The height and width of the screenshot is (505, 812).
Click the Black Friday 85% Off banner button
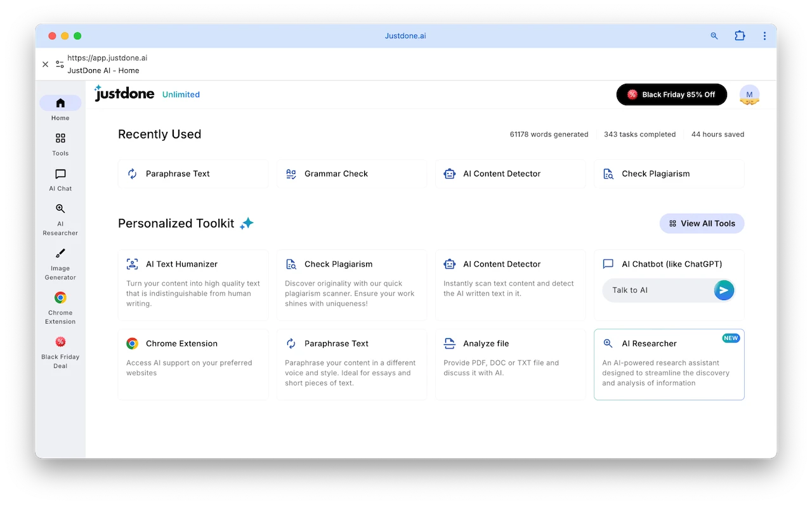click(671, 95)
